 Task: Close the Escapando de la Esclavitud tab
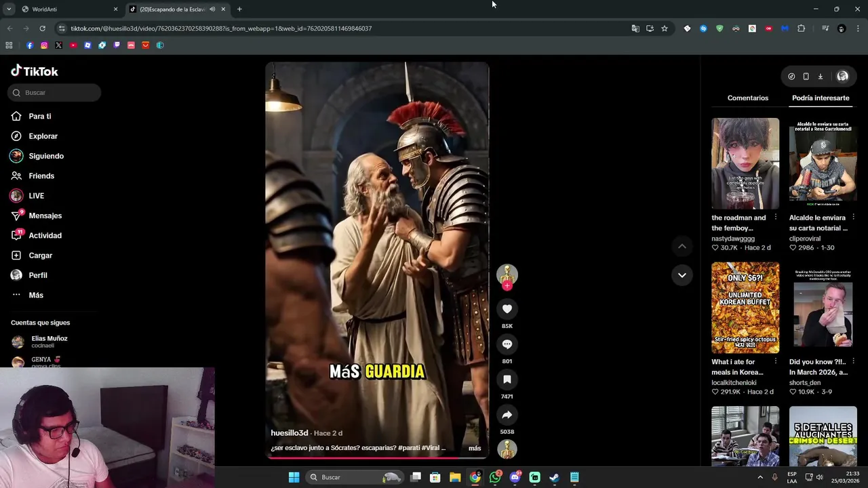(x=223, y=9)
